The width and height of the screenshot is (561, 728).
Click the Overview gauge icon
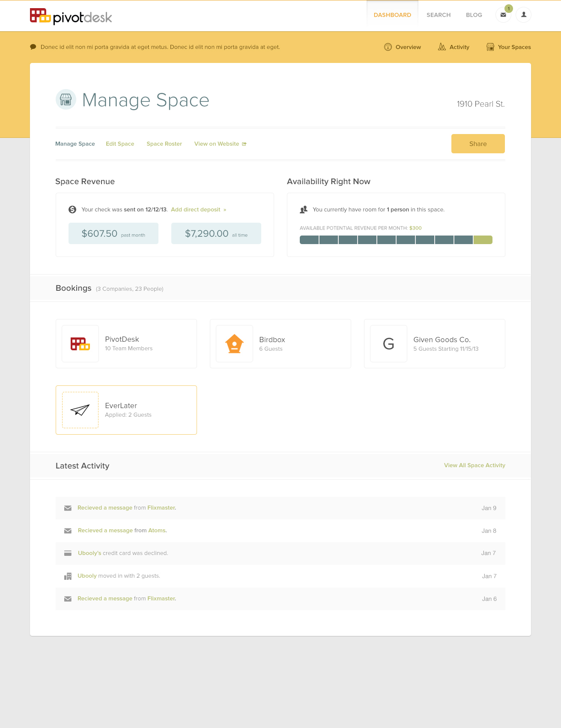pos(388,47)
